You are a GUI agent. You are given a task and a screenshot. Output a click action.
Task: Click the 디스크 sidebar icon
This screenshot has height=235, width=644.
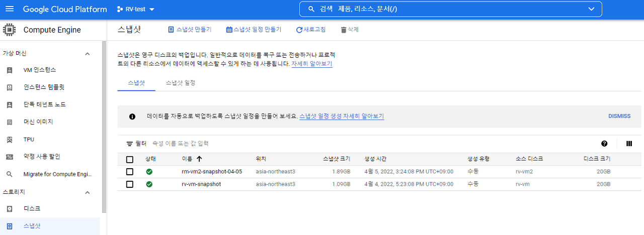pos(9,208)
